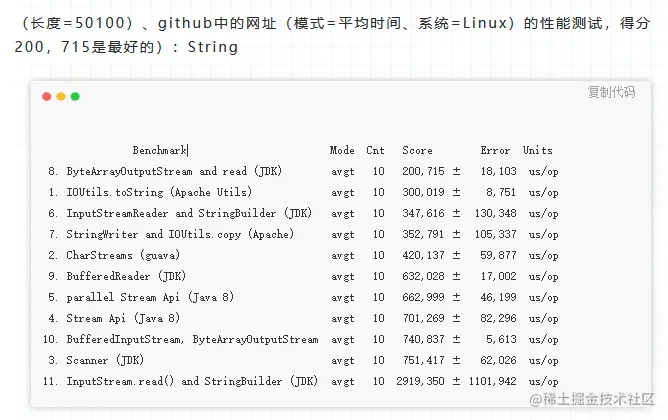Image resolution: width=668 pixels, height=420 pixels.
Task: Click the 复制代码 copy code button
Action: pos(611,92)
